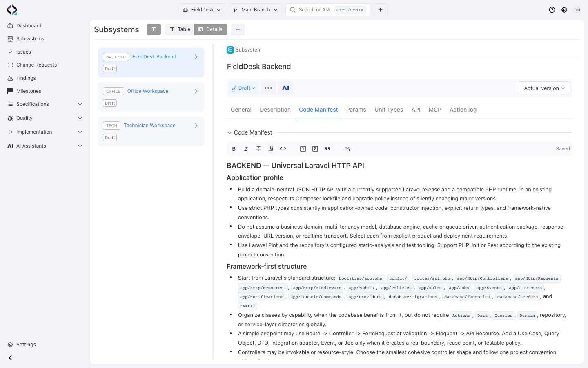The width and height of the screenshot is (588, 368).
Task: Open Technician Workspace card chevron
Action: coord(196,126)
